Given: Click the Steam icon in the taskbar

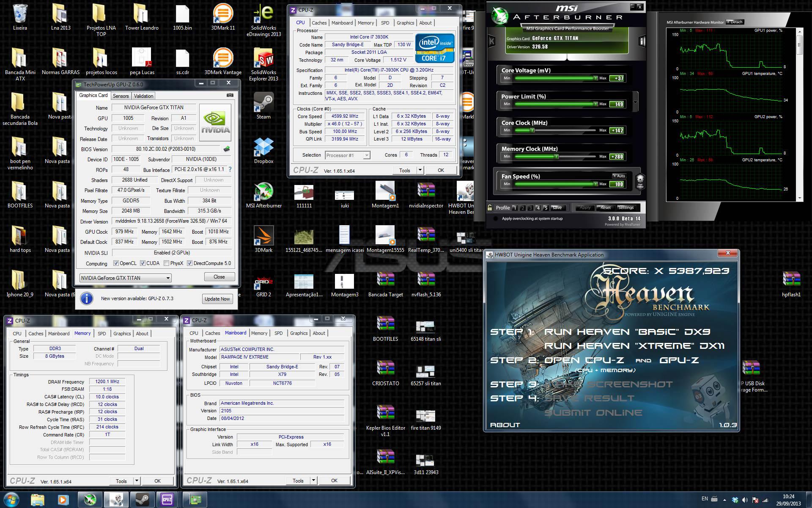Looking at the screenshot, I should point(142,500).
